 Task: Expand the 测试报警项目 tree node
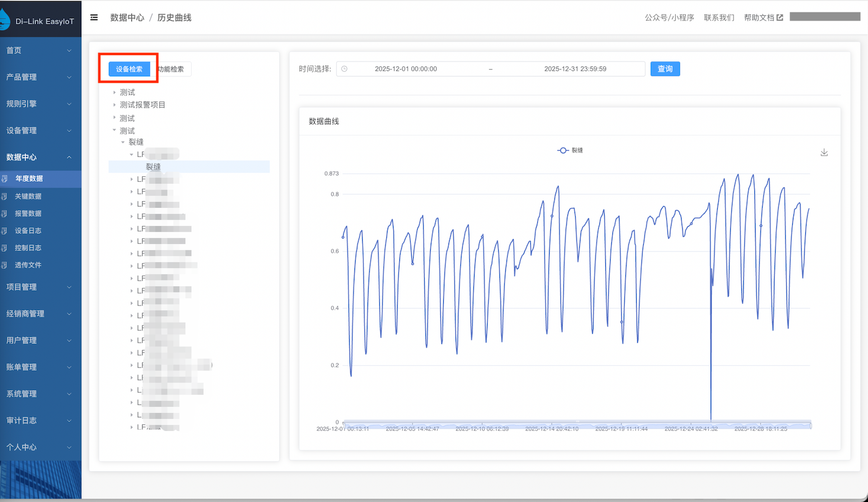point(115,105)
